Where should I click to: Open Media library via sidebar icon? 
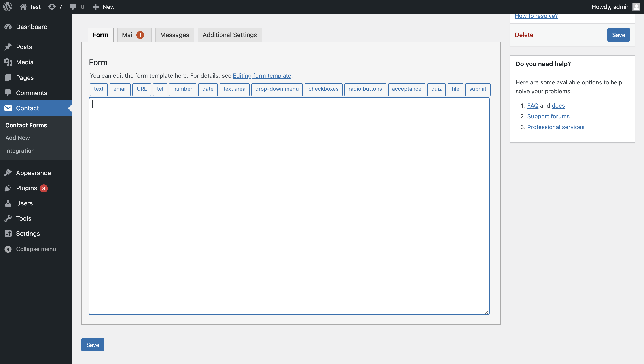tap(8, 62)
